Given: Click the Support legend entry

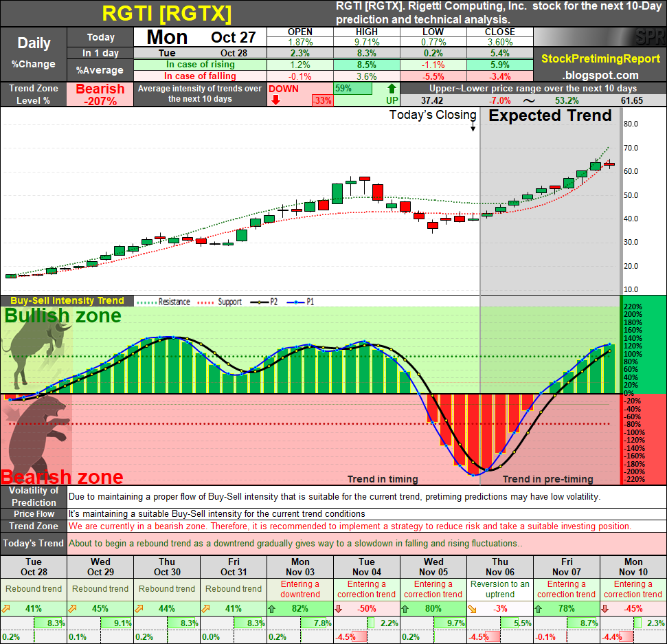Looking at the screenshot, I should pyautogui.click(x=220, y=302).
